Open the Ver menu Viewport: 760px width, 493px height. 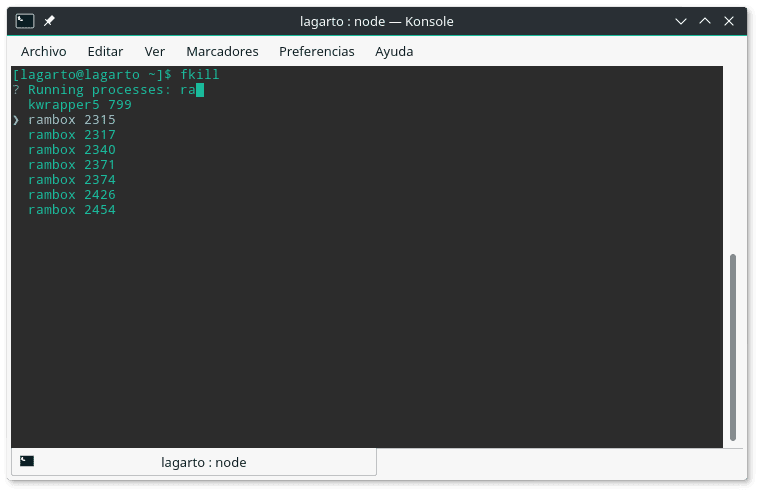(155, 51)
